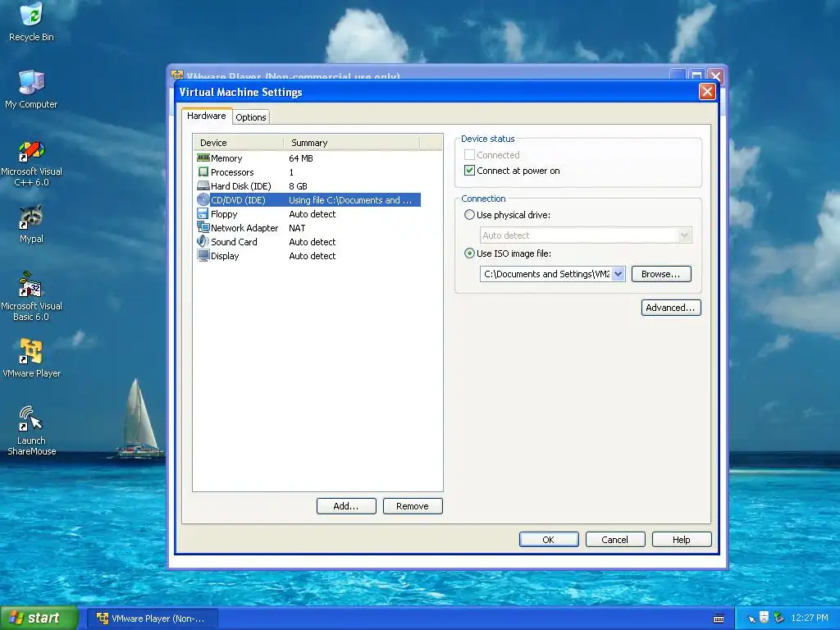Image resolution: width=840 pixels, height=630 pixels.
Task: Select the Use ISO image file option
Action: (469, 253)
